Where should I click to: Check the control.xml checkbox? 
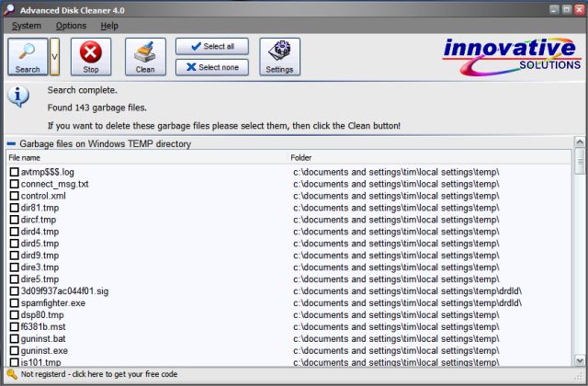(x=15, y=196)
